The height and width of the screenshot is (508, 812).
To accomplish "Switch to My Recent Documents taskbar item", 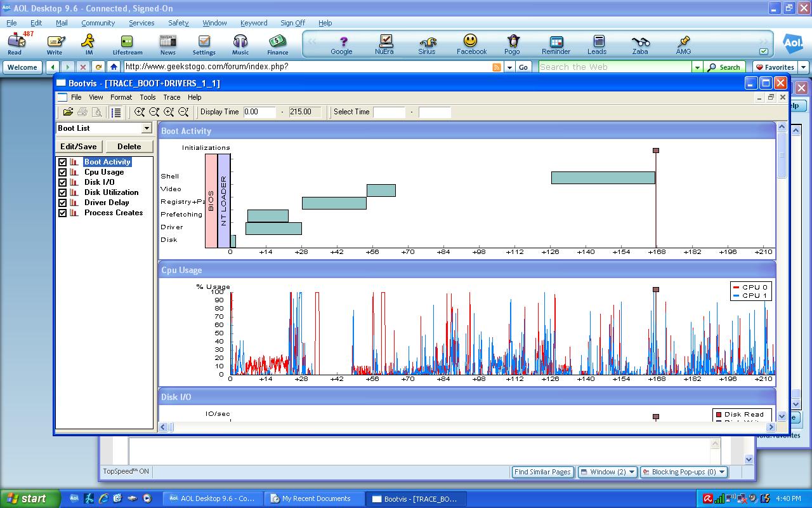I will tap(315, 498).
